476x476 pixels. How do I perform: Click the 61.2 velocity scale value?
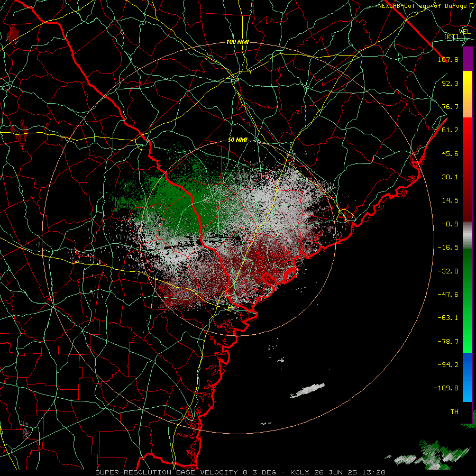click(x=450, y=130)
